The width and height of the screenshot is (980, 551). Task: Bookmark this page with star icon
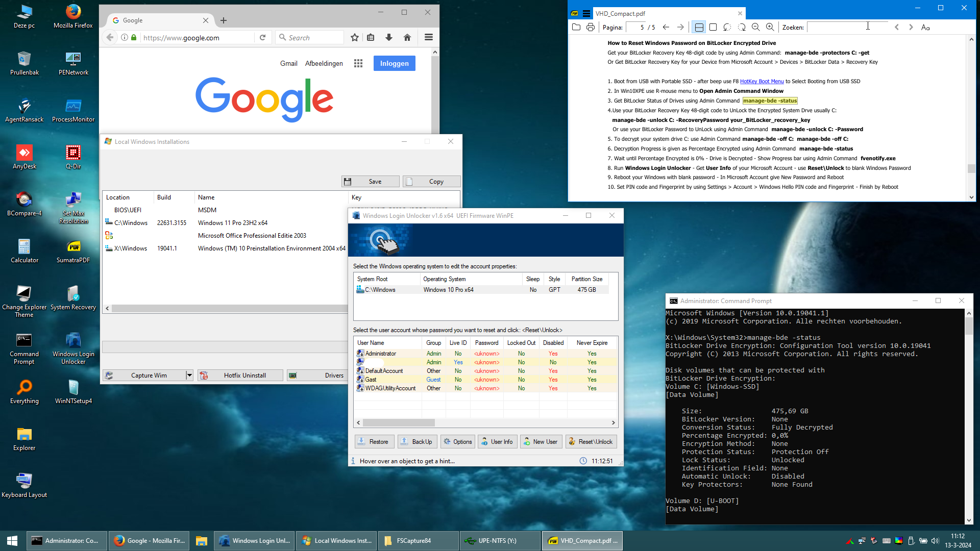click(355, 37)
